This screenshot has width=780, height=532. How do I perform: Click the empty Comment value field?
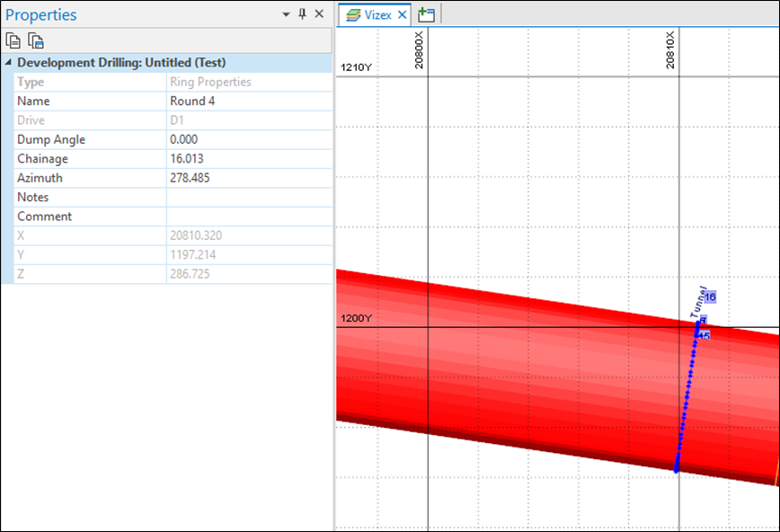point(249,217)
